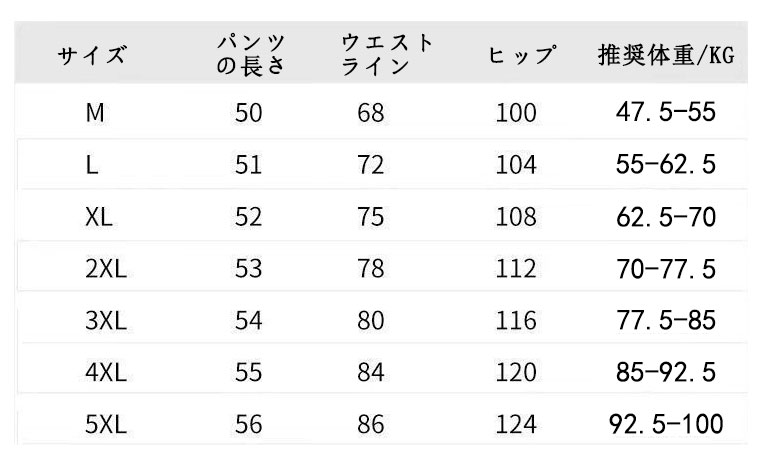Click the パンツの長さ column header
766x461 pixels.
click(251, 55)
